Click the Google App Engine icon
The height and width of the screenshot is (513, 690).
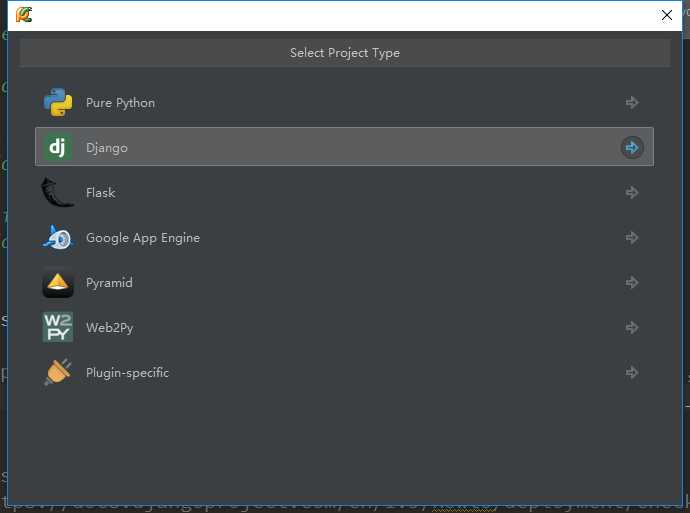coord(59,238)
